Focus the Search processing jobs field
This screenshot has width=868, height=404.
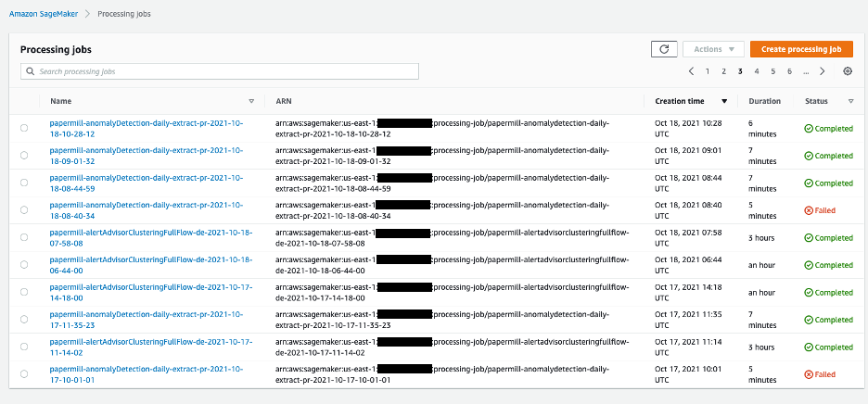coord(220,71)
